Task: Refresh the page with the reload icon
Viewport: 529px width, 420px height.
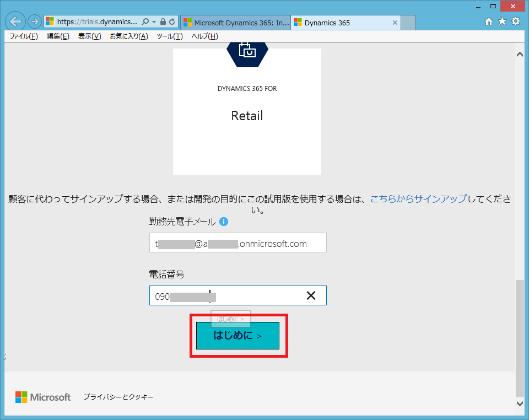Action: pos(172,22)
